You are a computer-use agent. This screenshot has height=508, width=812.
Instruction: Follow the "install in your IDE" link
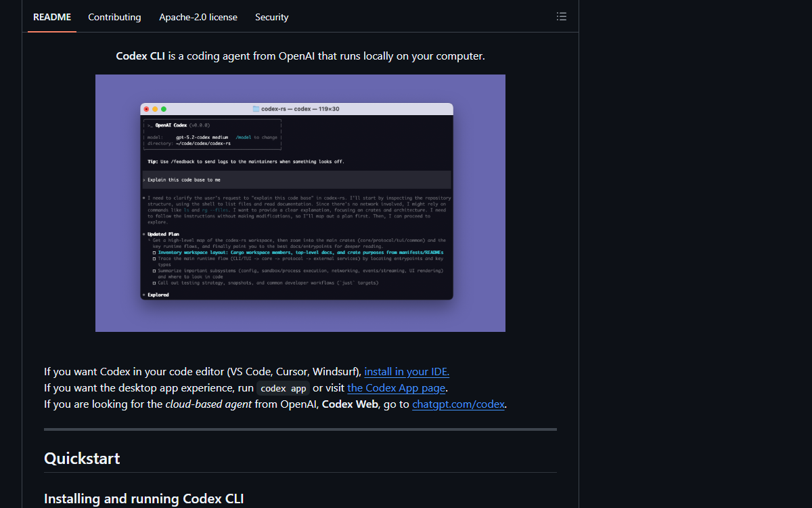click(x=407, y=371)
